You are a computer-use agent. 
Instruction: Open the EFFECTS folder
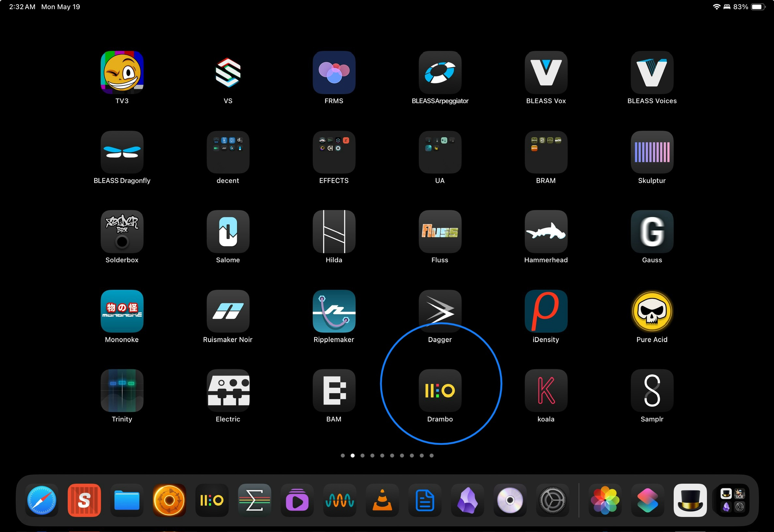[x=334, y=152]
